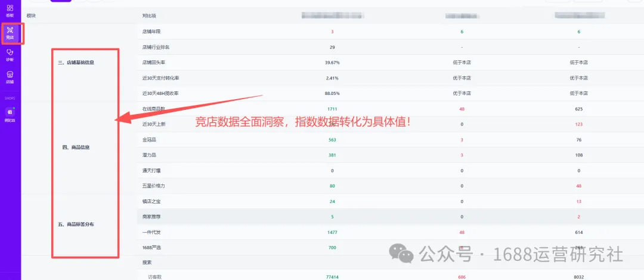Click the online products value 625
Screen dimensions: 644x280
click(x=578, y=109)
